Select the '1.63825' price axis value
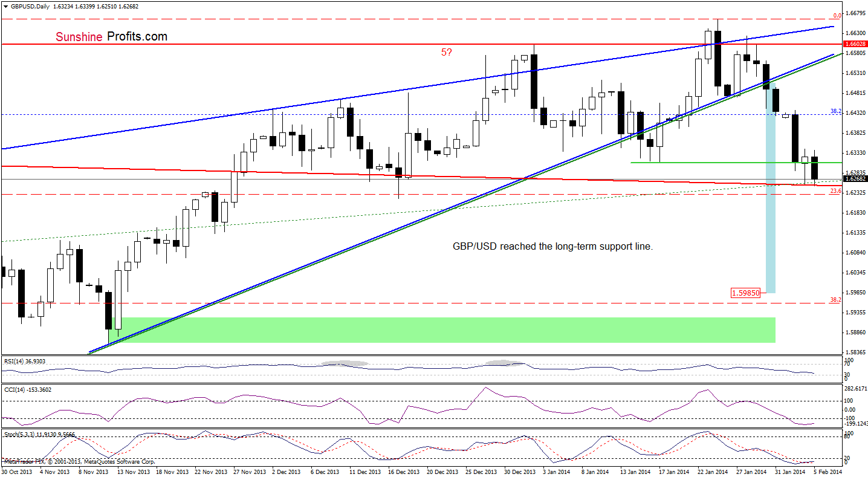This screenshot has height=477, width=868. point(855,132)
